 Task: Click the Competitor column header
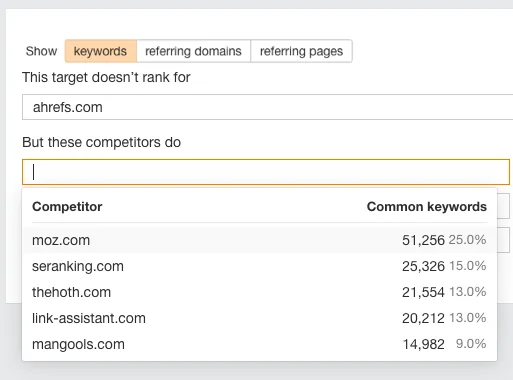coord(67,207)
